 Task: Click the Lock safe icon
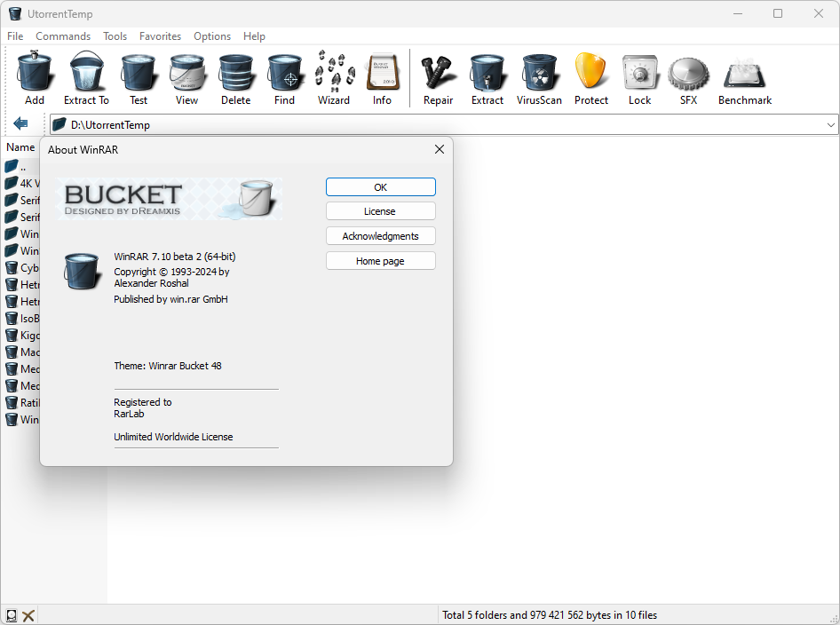coord(639,72)
